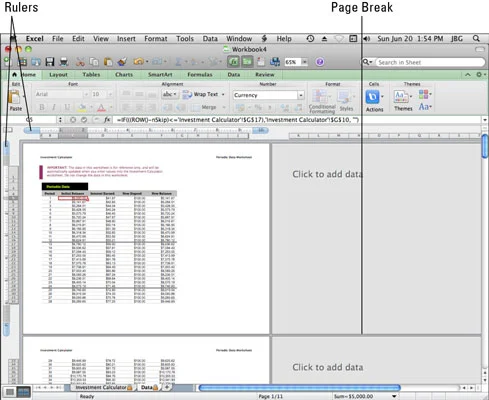The height and width of the screenshot is (400, 489).
Task: Click the Save floppy disk icon
Action: pyautogui.click(x=50, y=62)
